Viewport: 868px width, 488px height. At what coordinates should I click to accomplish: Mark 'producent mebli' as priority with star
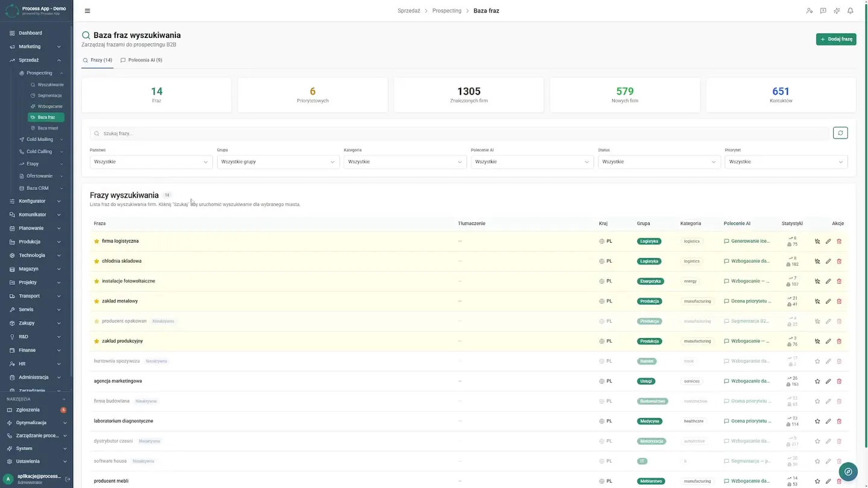817,481
